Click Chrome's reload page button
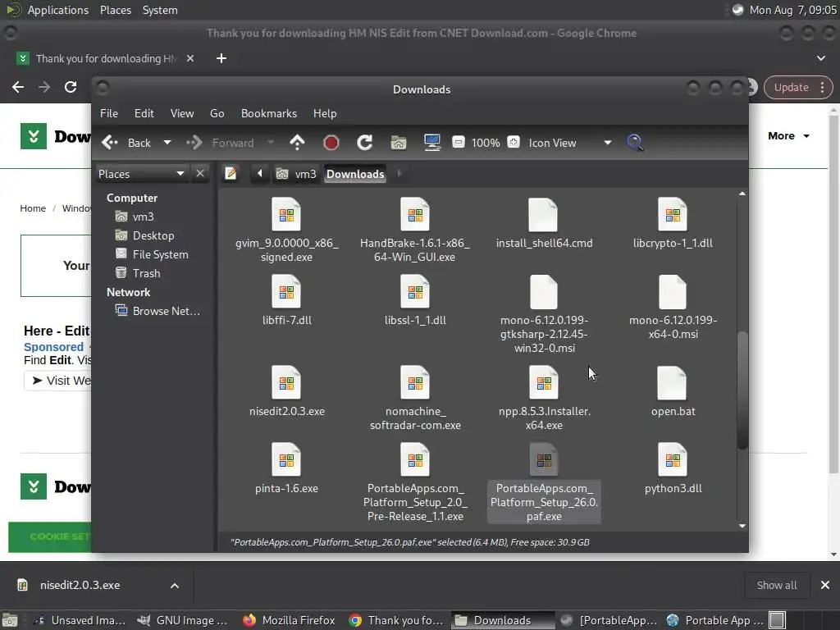The height and width of the screenshot is (630, 840). pyautogui.click(x=71, y=87)
